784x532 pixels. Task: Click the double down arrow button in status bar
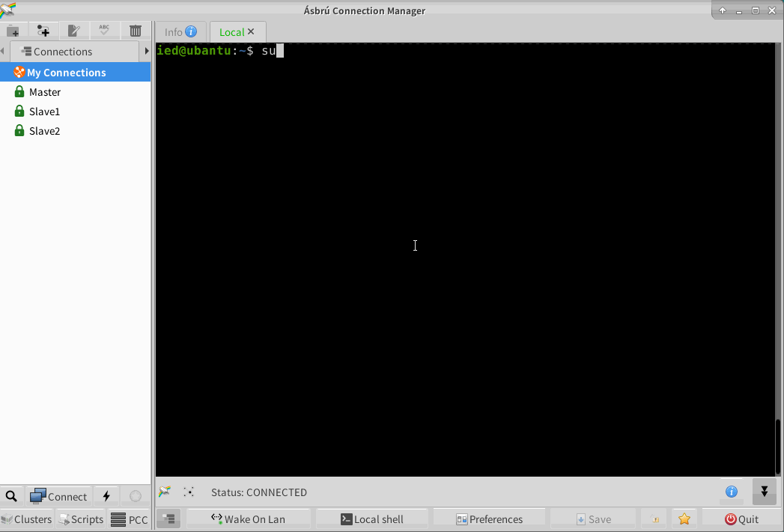coord(764,492)
